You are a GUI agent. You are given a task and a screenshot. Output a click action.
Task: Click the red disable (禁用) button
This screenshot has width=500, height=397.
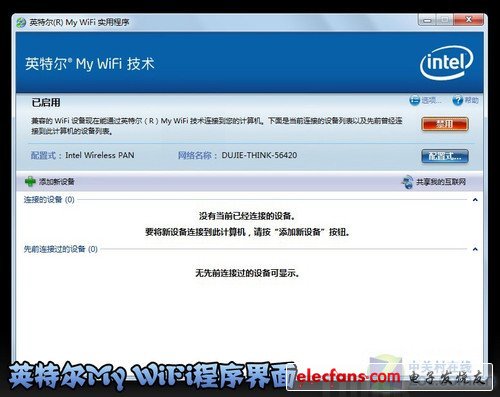coord(445,124)
